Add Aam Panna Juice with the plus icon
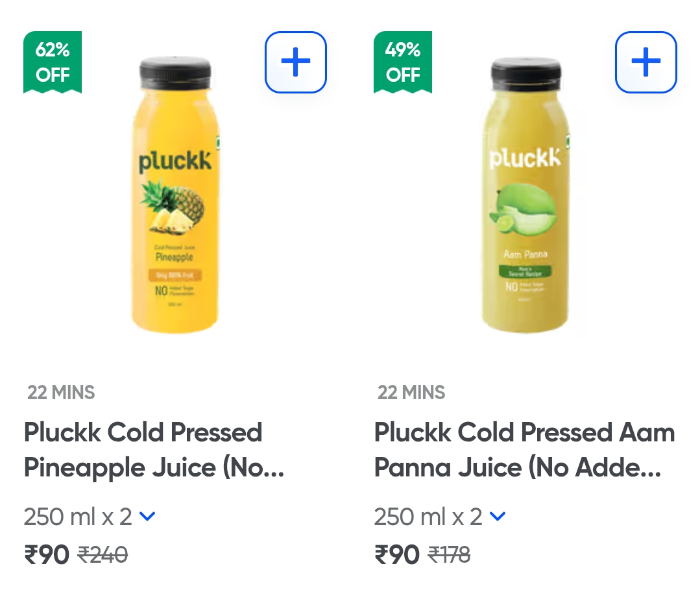The width and height of the screenshot is (700, 603). 646,62
